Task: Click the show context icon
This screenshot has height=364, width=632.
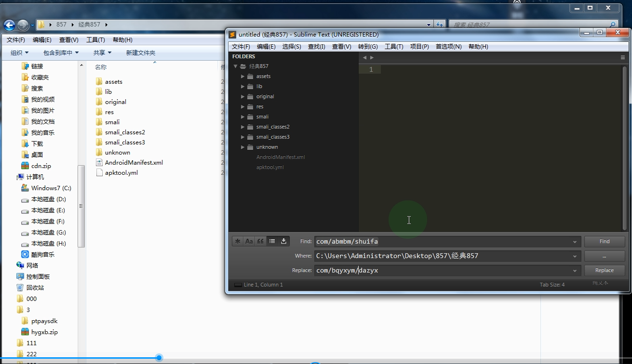Action: (272, 241)
